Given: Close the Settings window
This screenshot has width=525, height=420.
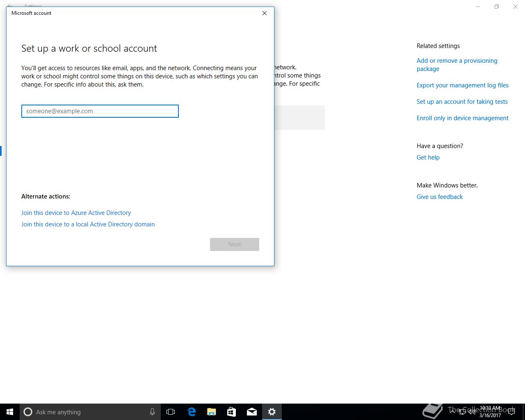Looking at the screenshot, I should 516,7.
